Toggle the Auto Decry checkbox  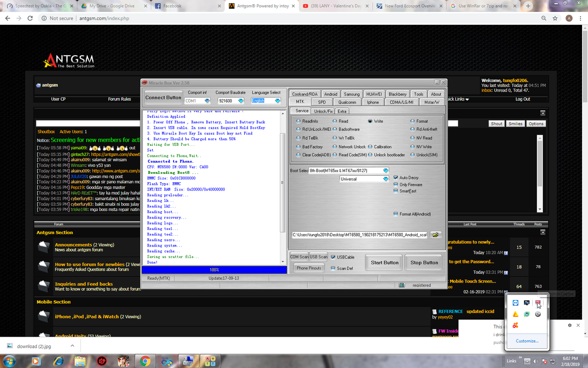pyautogui.click(x=396, y=178)
